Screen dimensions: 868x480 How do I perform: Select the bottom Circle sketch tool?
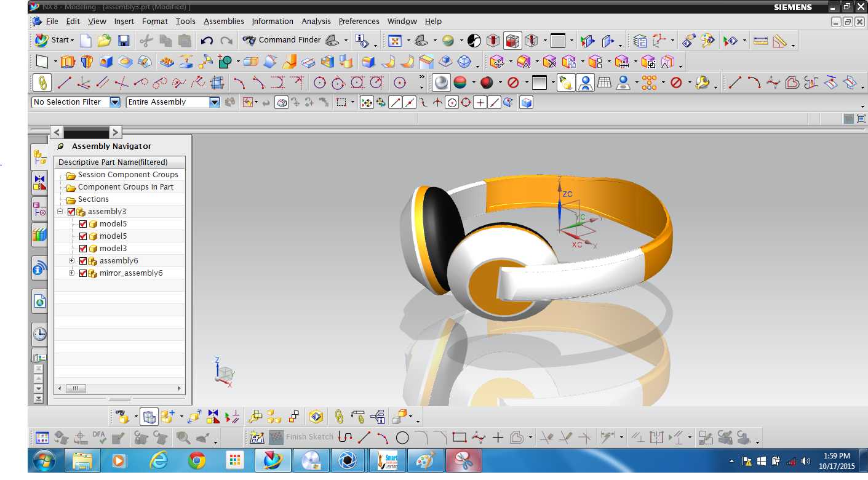pos(402,438)
